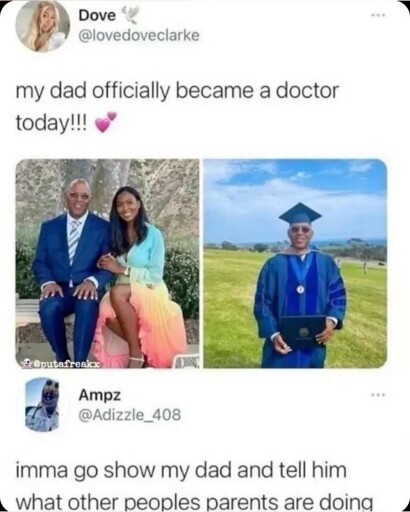Click the small logo in left photo's corner
The height and width of the screenshot is (512, 410).
pos(186,362)
